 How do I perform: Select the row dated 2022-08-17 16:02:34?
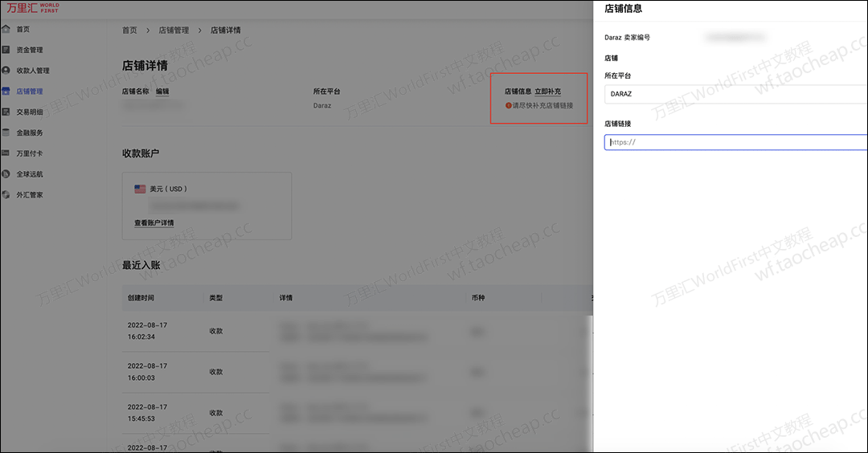(357, 331)
